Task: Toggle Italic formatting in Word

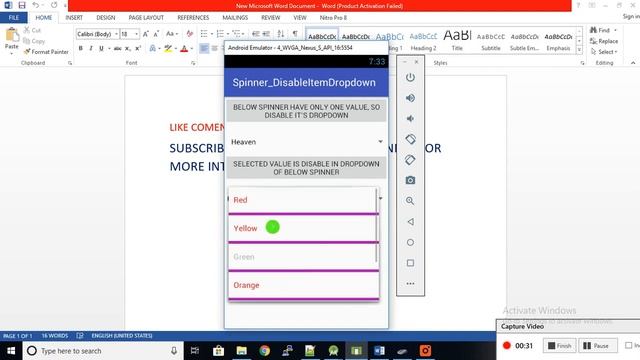Action: point(91,49)
